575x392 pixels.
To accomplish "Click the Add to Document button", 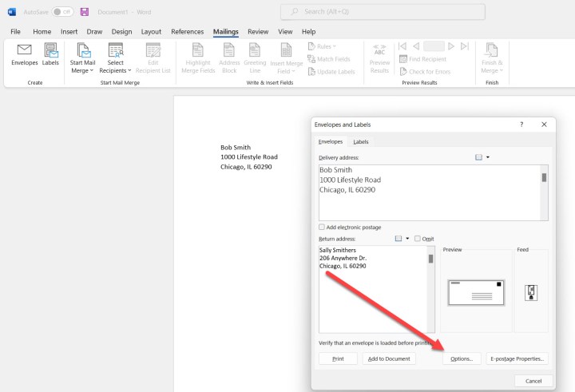I will [x=389, y=359].
